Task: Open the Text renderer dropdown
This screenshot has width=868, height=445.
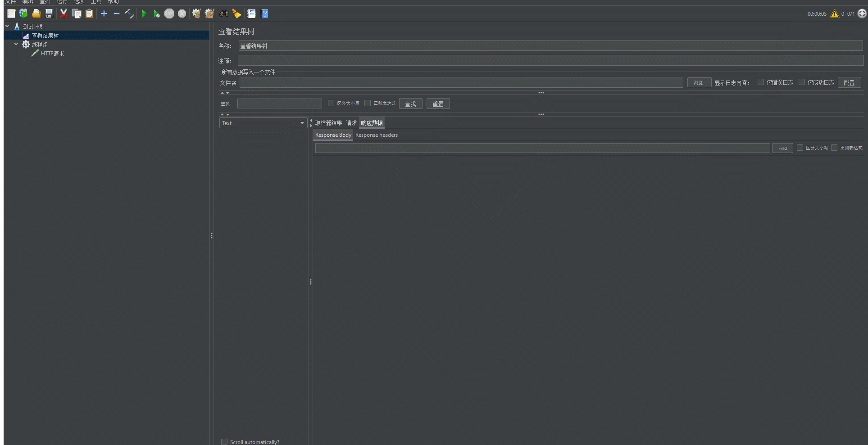Action: [263, 123]
